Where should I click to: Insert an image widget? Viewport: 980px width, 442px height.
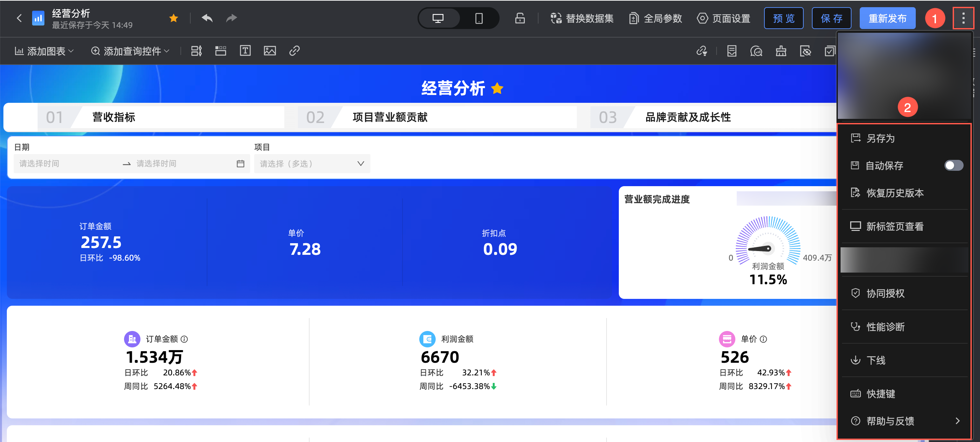pos(270,51)
